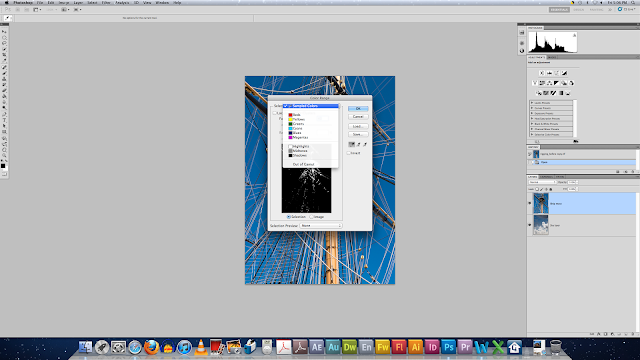Image resolution: width=640 pixels, height=360 pixels.
Task: Open After Effects from the Dock
Action: 316,347
